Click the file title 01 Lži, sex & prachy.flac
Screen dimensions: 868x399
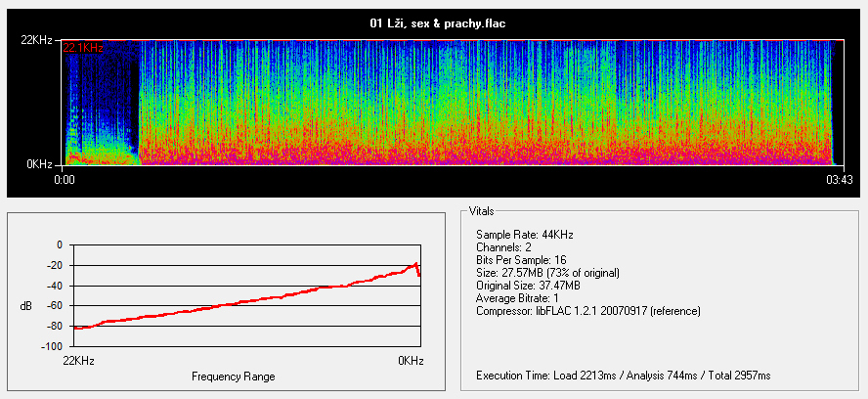(434, 22)
